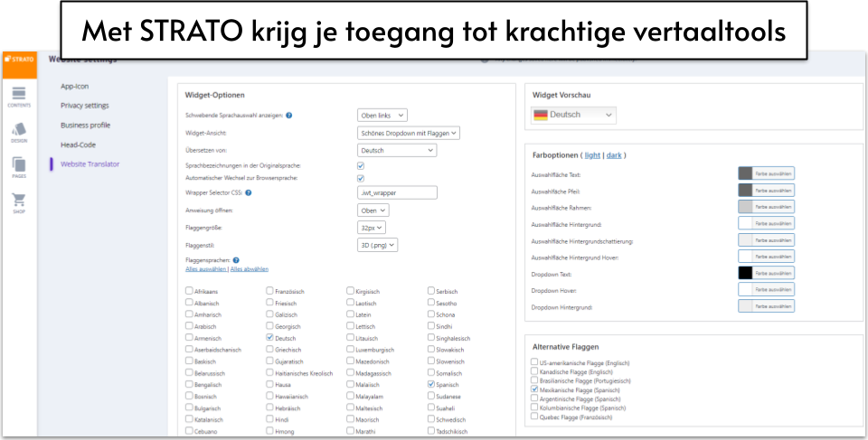Click the Alternative Flaggen heading text

(565, 347)
